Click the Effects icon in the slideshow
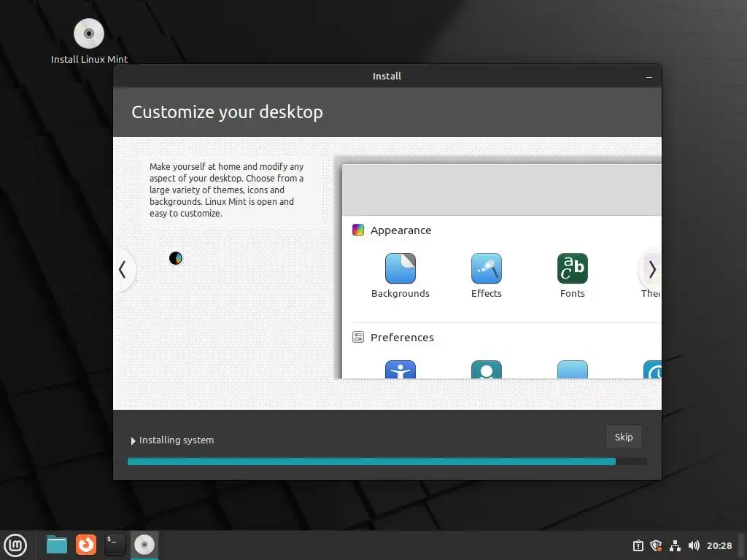 click(486, 268)
